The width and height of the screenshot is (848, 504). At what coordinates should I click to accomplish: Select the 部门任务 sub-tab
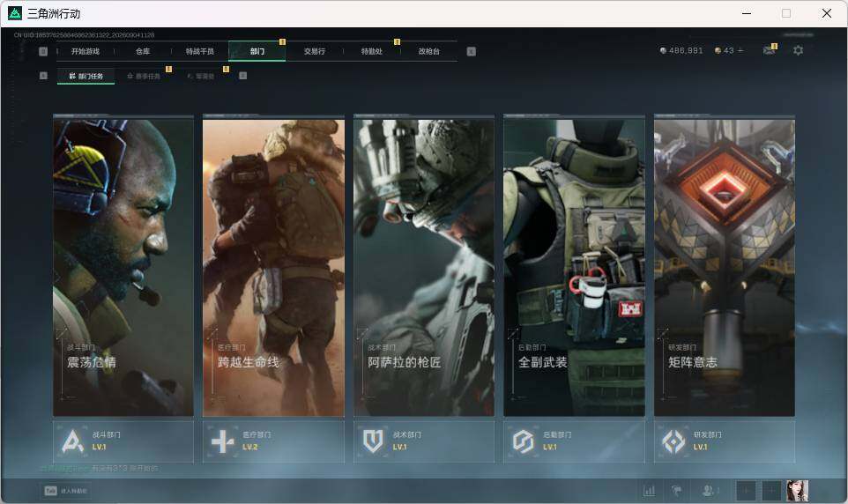point(86,77)
